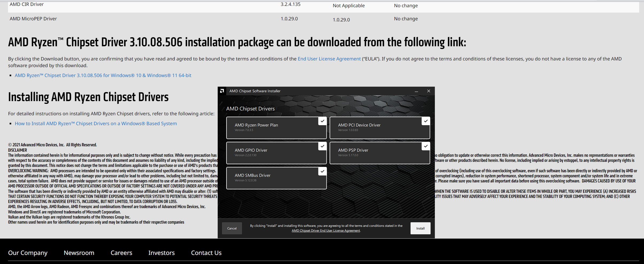Screen dimensions: 644x264
Task: Uncheck the AMD GPIO Driver checkbox
Action: 322,146
